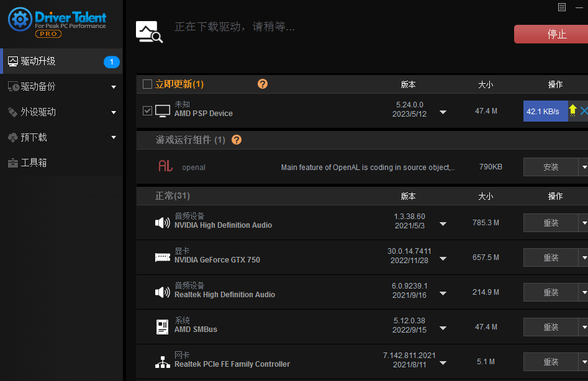This screenshot has height=381, width=588.
Task: Click 重装 for AMD SMBus
Action: [551, 327]
